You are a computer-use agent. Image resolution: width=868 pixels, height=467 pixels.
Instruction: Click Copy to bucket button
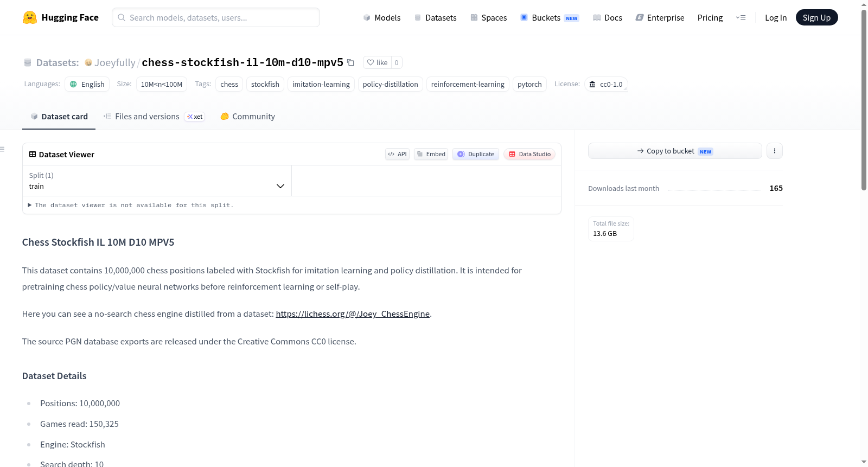pos(675,151)
